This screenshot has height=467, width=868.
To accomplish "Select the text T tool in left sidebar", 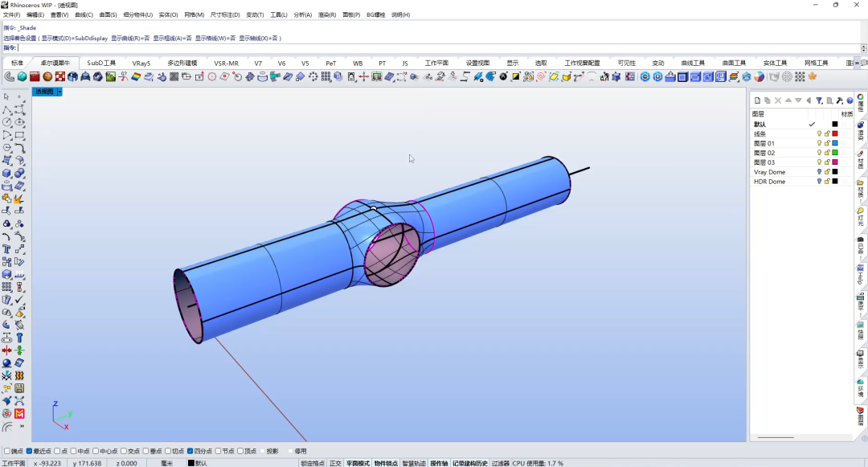I will click(x=6, y=249).
